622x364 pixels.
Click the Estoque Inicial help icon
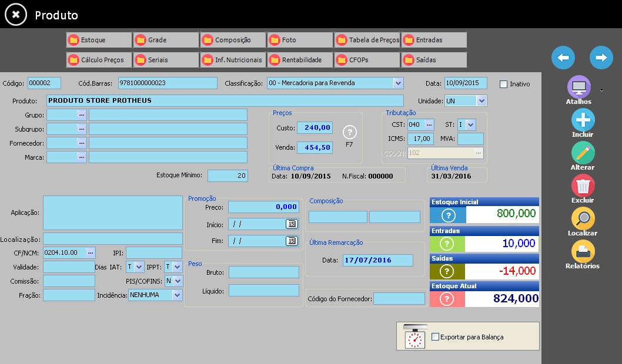point(448,215)
